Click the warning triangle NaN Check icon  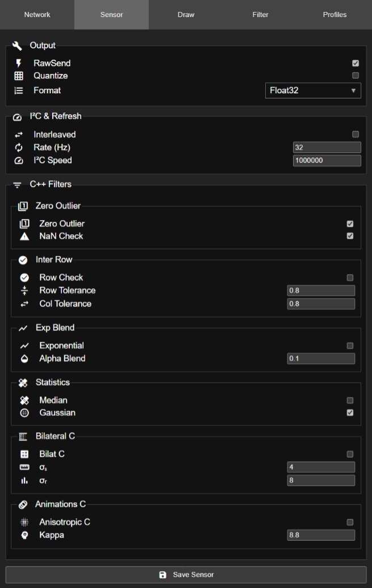pyautogui.click(x=24, y=236)
